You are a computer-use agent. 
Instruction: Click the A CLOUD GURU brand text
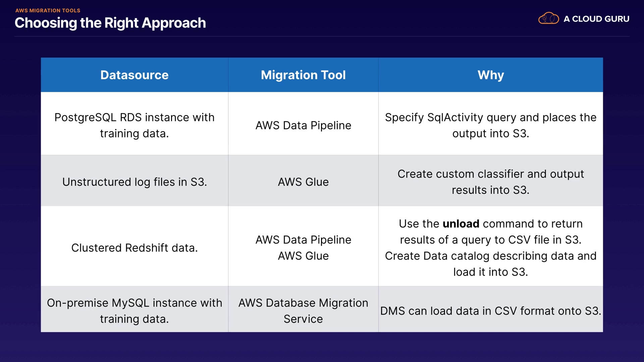(x=596, y=19)
